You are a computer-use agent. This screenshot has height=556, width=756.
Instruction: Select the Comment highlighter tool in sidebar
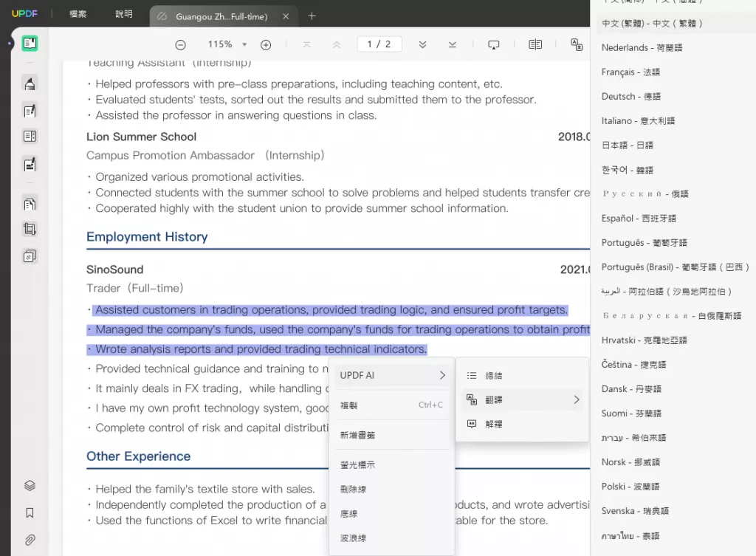tap(30, 84)
